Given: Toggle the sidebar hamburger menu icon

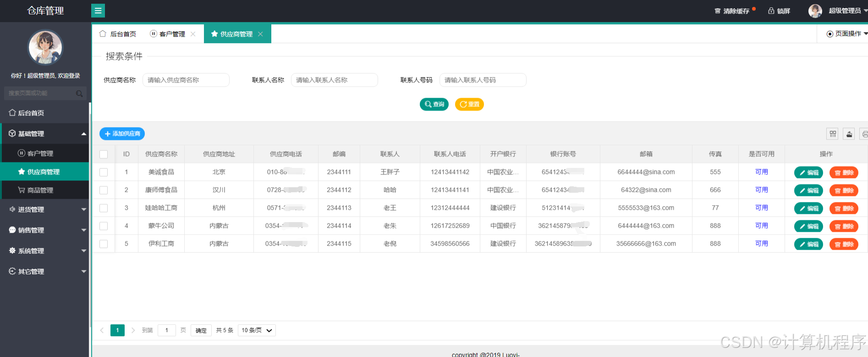Looking at the screenshot, I should click(x=98, y=11).
